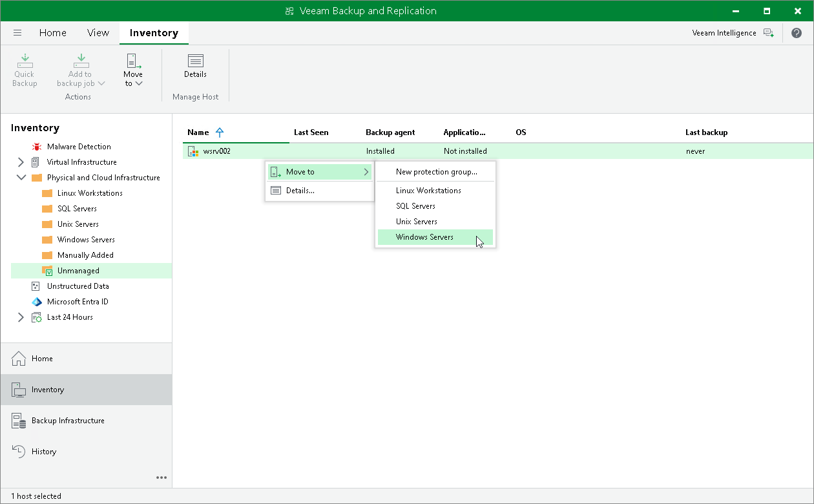Select Linux Workstations in the inventory tree
Image resolution: width=814 pixels, height=504 pixels.
pos(90,193)
